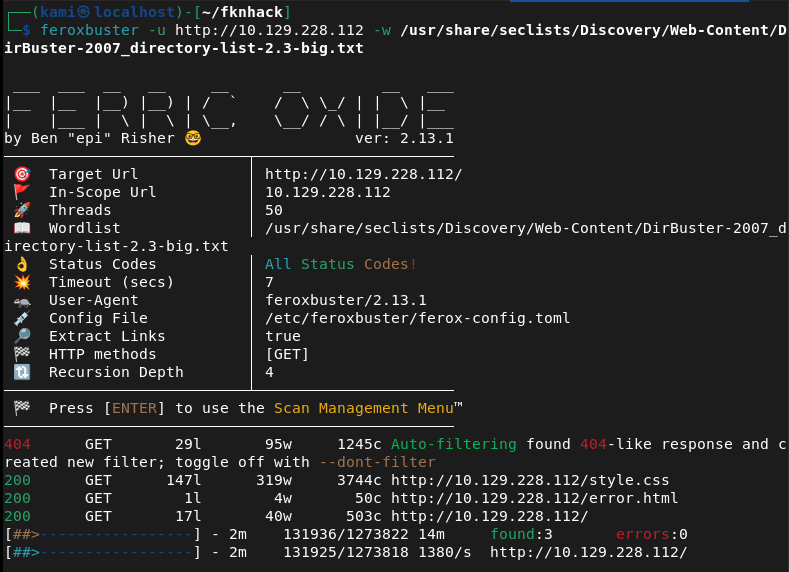Screen dimensions: 789x572
Task: Open the style.css URL in results
Action: [x=530, y=480]
